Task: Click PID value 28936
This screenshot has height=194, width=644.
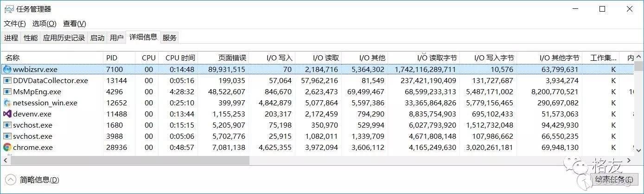Action: coord(116,148)
